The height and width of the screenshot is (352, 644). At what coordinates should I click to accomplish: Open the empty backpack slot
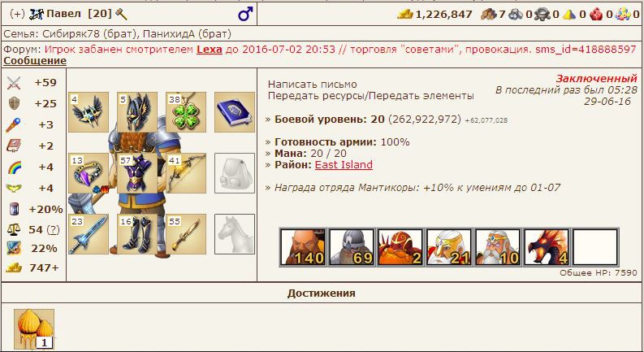[235, 173]
